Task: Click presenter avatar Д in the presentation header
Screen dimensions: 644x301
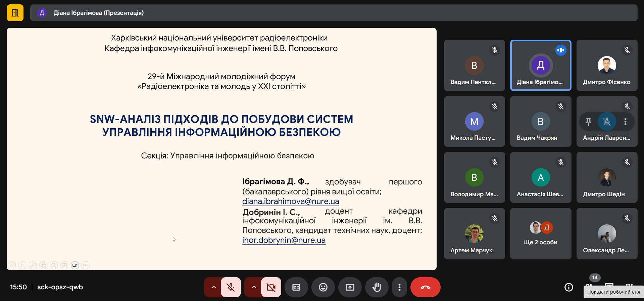Action: pyautogui.click(x=42, y=13)
